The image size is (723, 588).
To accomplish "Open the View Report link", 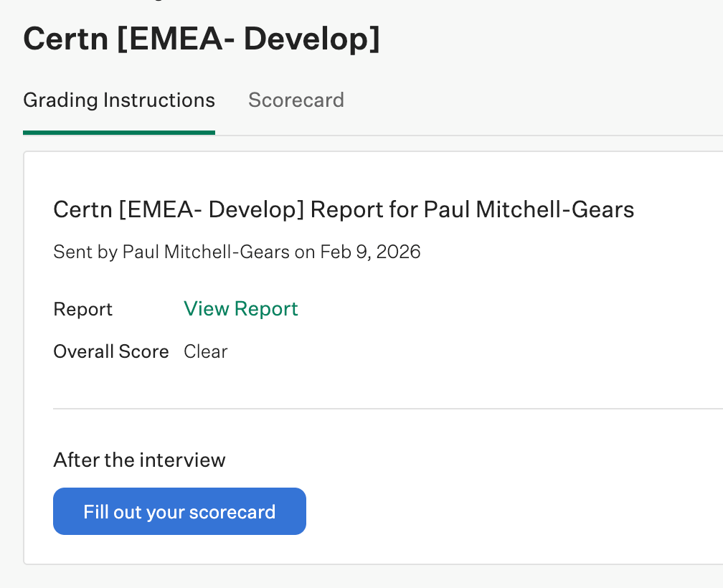I will coord(240,309).
